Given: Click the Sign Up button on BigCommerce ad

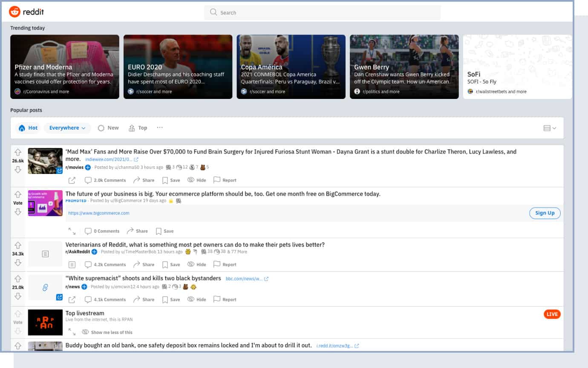Looking at the screenshot, I should click(x=545, y=213).
